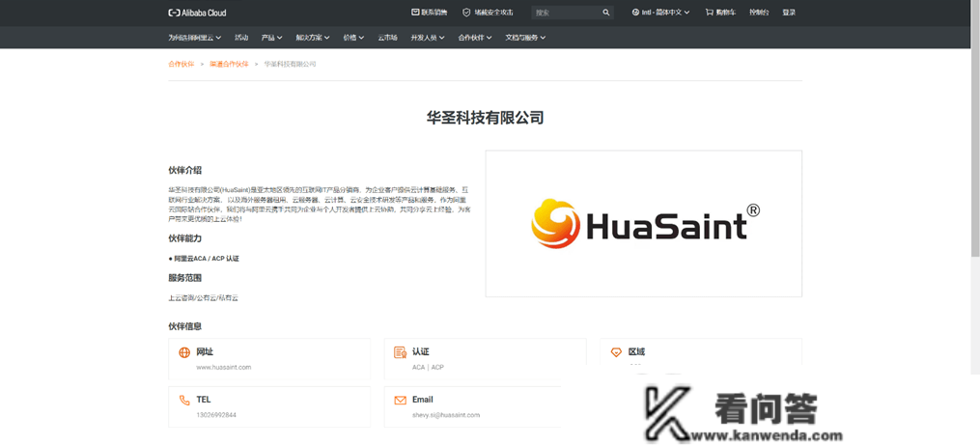Click the certificate icon beside 认证

point(400,352)
